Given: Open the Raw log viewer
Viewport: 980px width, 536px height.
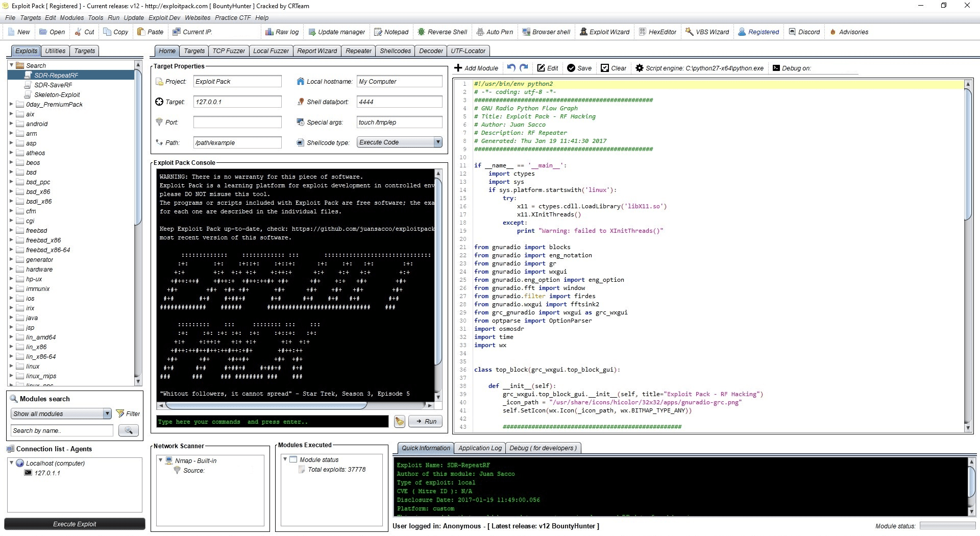Looking at the screenshot, I should click(282, 32).
